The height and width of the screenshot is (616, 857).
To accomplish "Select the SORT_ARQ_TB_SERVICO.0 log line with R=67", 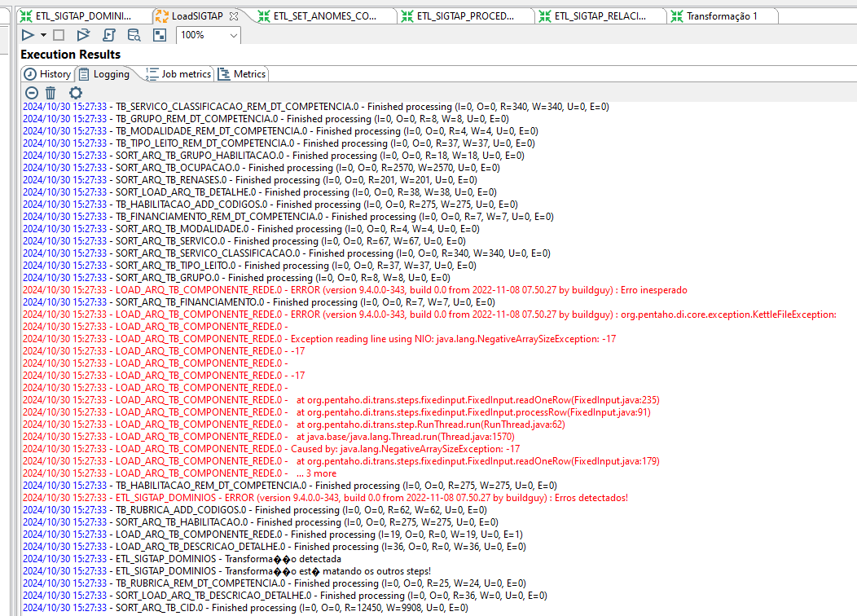I will tap(244, 241).
